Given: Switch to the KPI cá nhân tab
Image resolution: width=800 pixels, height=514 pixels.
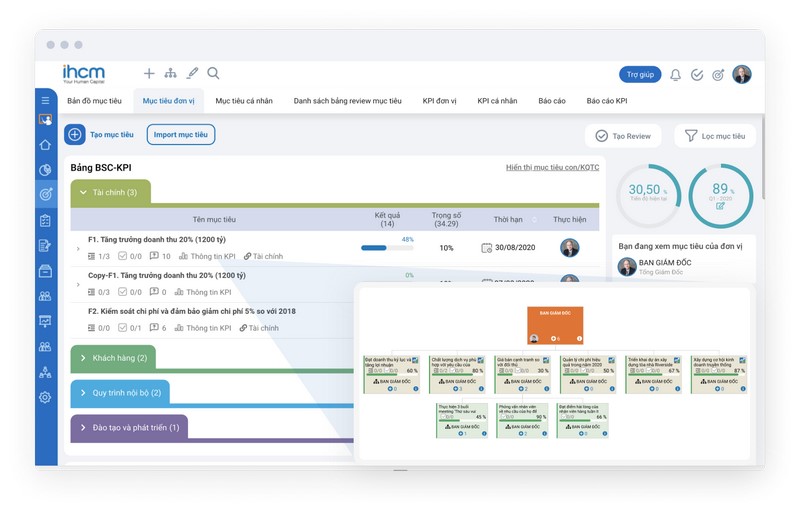Looking at the screenshot, I should pos(497,101).
